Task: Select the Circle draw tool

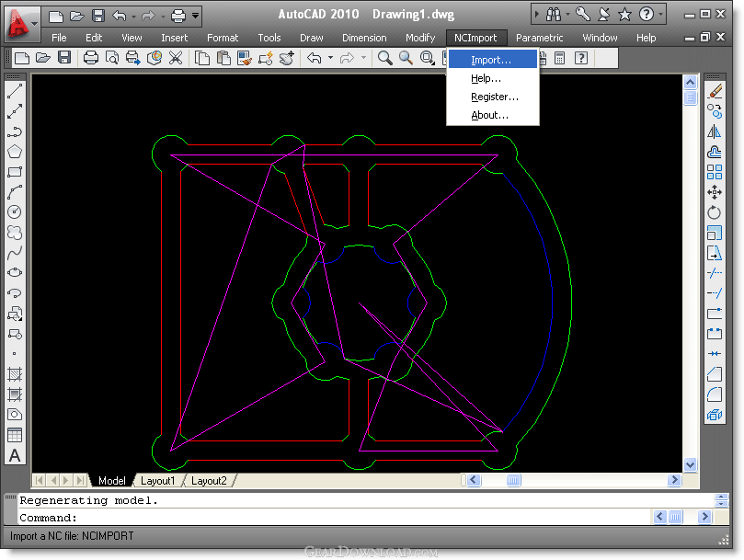Action: tap(14, 212)
